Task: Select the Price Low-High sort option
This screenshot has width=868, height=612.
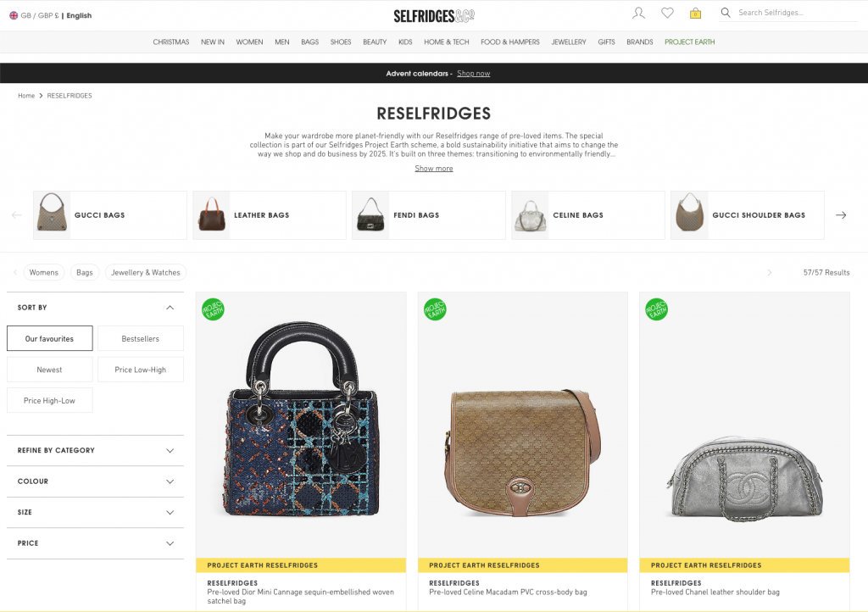Action: click(x=141, y=370)
